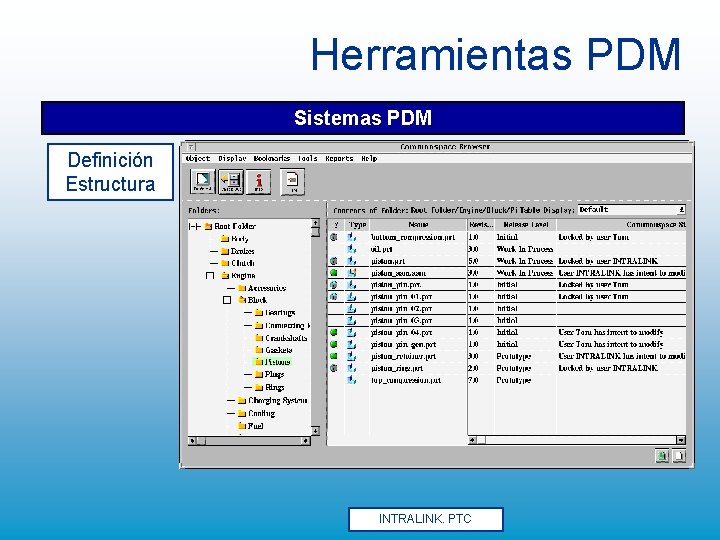Open the Help menu
The width and height of the screenshot is (720, 540).
point(369,158)
